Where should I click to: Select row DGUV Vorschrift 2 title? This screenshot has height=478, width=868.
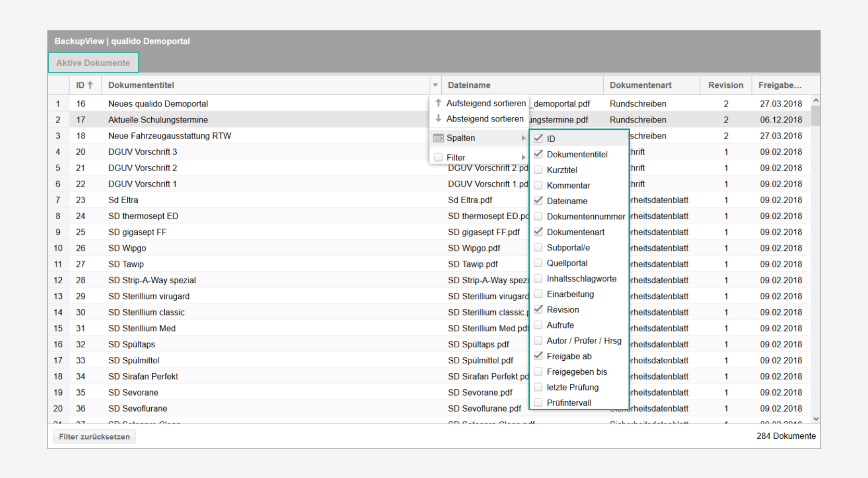click(x=143, y=168)
